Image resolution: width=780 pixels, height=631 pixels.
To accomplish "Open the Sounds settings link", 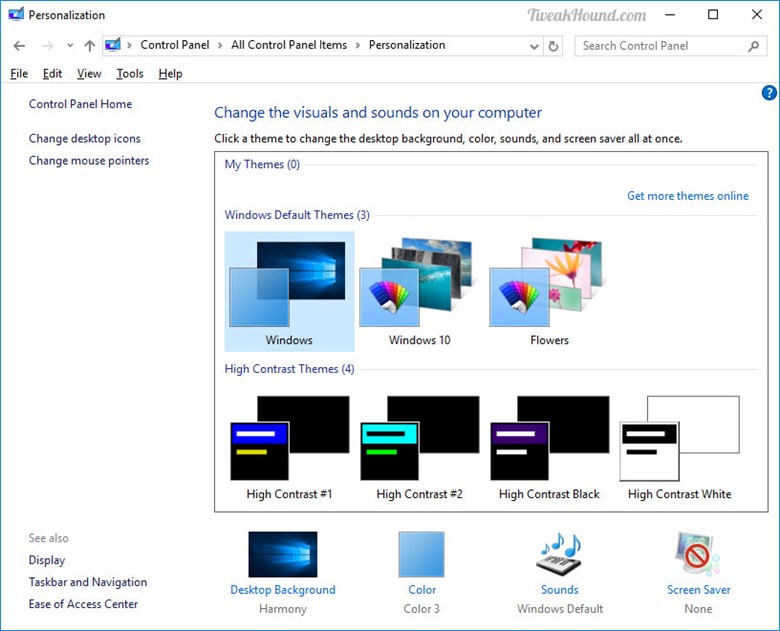I will tap(560, 590).
